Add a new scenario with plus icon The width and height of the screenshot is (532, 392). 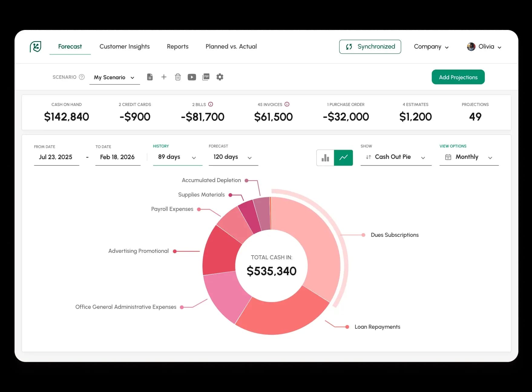[164, 77]
